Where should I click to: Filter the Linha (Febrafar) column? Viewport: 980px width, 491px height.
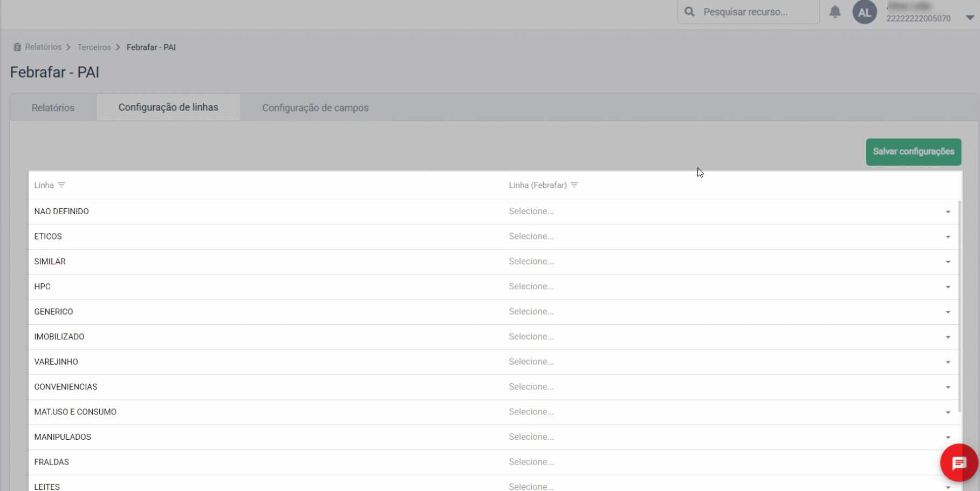tap(574, 185)
